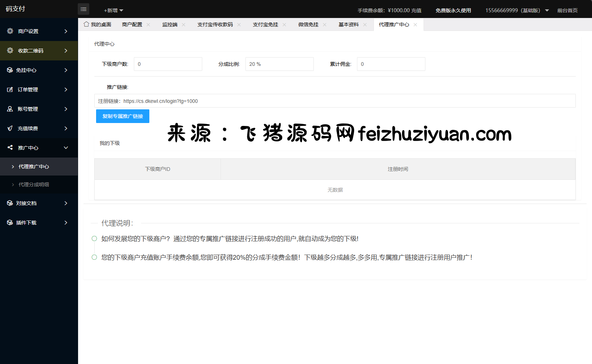Screen dimensions: 592x364
Task: Close the 支付宝传收款码 tab
Action: (239, 25)
